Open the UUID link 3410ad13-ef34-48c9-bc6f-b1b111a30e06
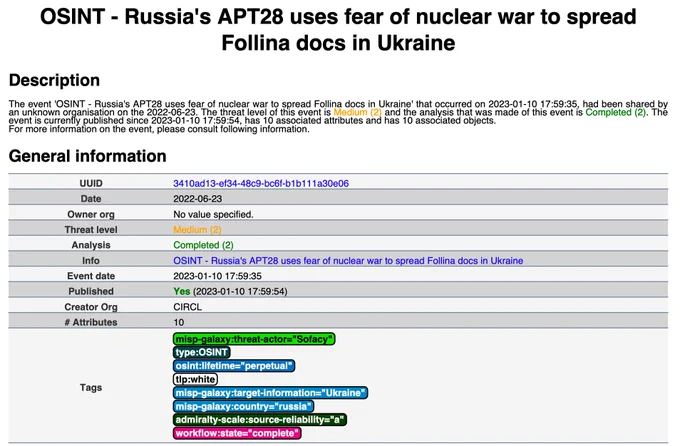The image size is (680, 446). pyautogui.click(x=261, y=184)
